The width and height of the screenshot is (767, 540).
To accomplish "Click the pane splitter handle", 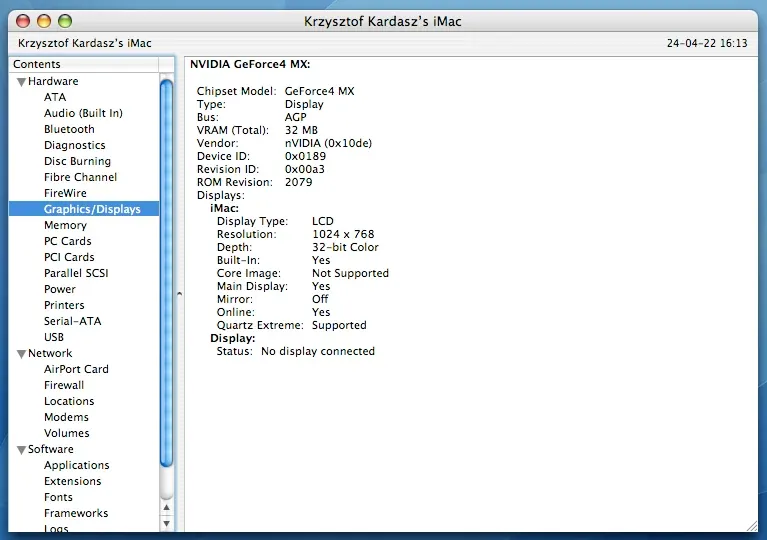I will (x=180, y=294).
